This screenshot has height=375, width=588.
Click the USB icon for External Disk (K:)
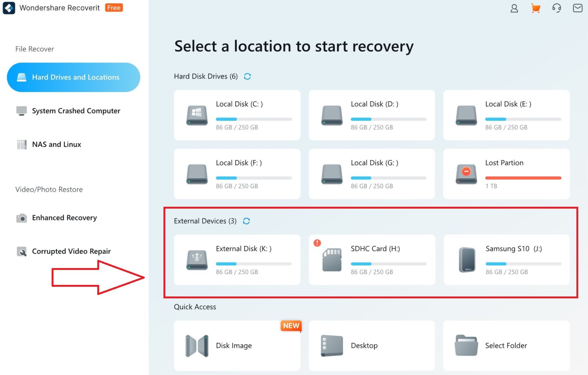coord(197,260)
